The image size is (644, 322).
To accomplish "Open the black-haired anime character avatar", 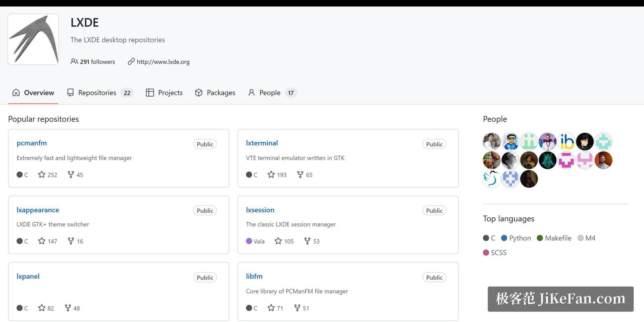I will (585, 142).
